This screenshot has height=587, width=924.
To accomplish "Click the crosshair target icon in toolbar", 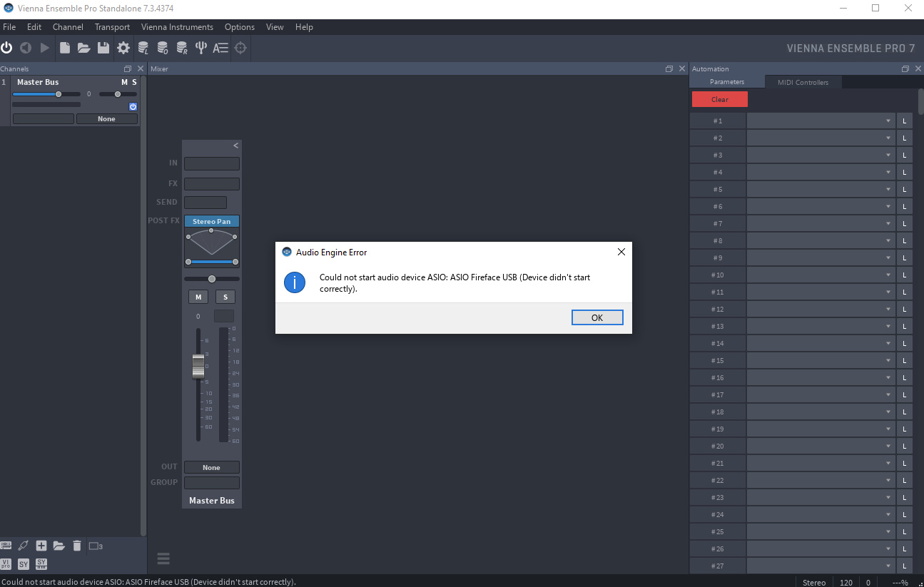I will (x=240, y=48).
